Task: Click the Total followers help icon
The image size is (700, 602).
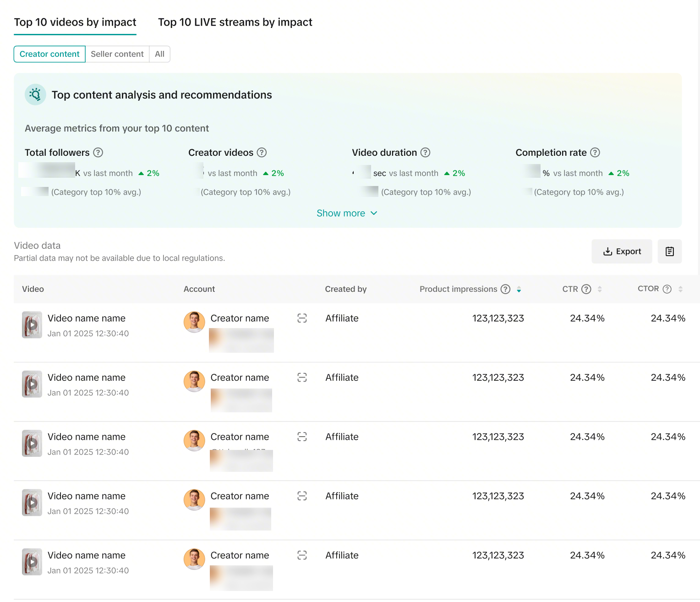Action: 98,153
